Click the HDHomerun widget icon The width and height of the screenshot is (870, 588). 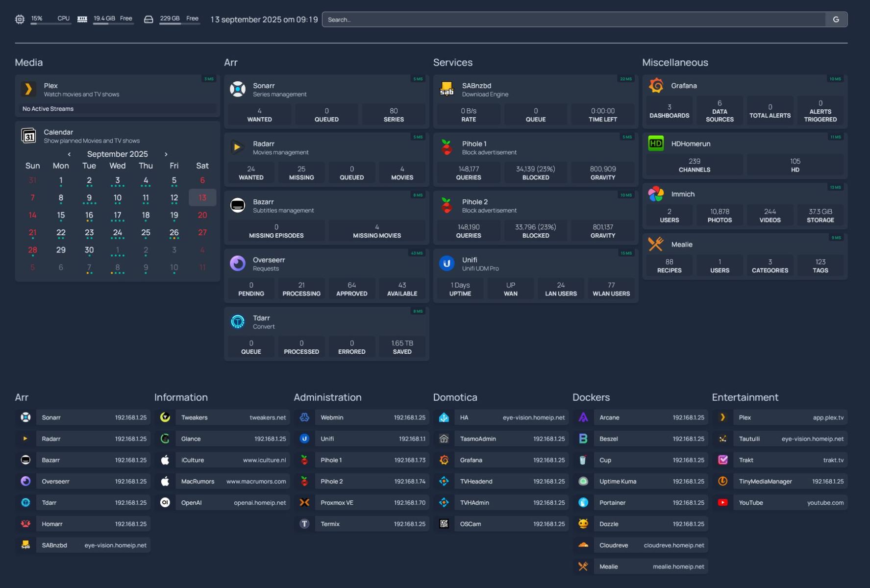pyautogui.click(x=656, y=144)
